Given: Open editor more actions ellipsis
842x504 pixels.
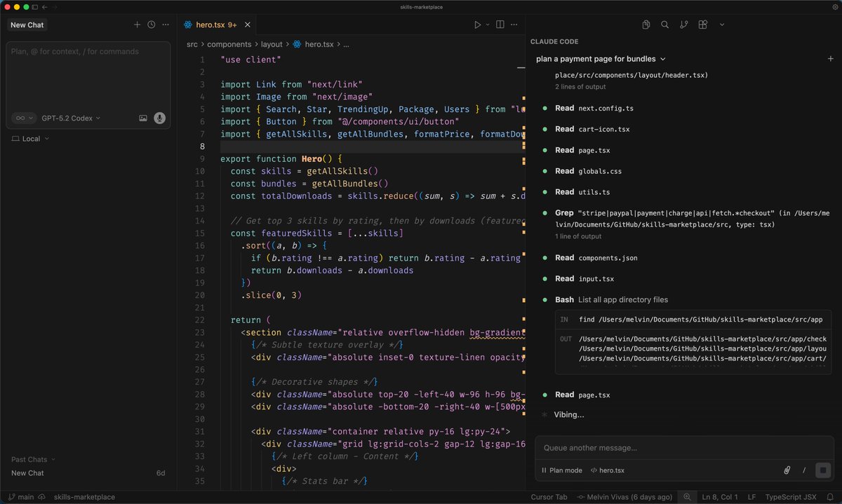Looking at the screenshot, I should coord(515,25).
